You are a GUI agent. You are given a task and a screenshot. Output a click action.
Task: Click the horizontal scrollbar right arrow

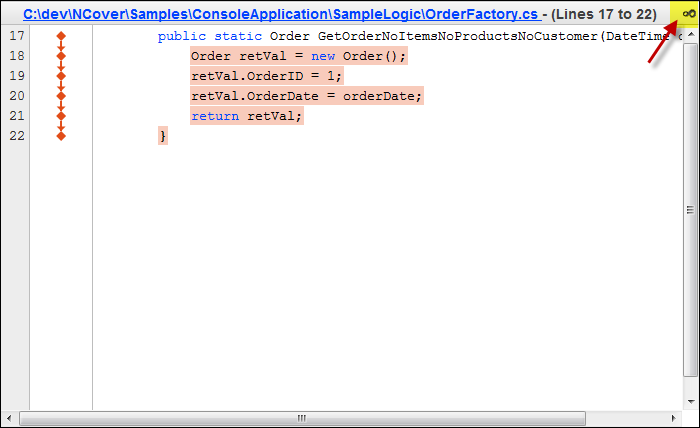click(674, 416)
